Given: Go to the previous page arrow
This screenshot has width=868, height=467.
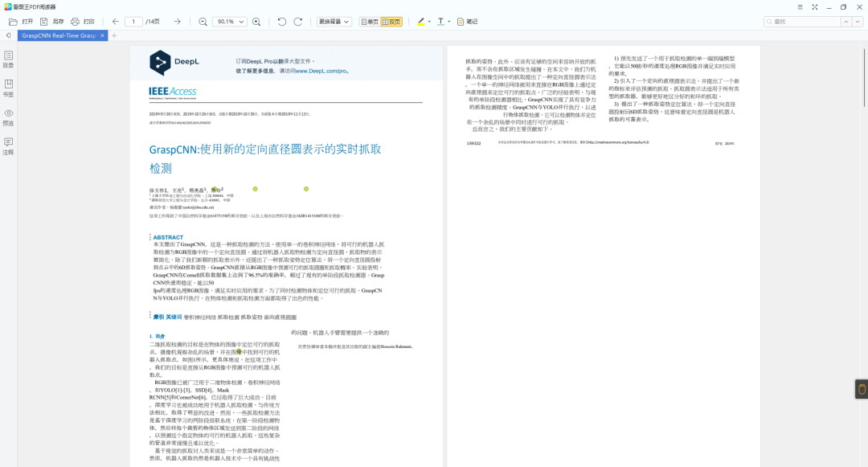Looking at the screenshot, I should click(x=115, y=22).
